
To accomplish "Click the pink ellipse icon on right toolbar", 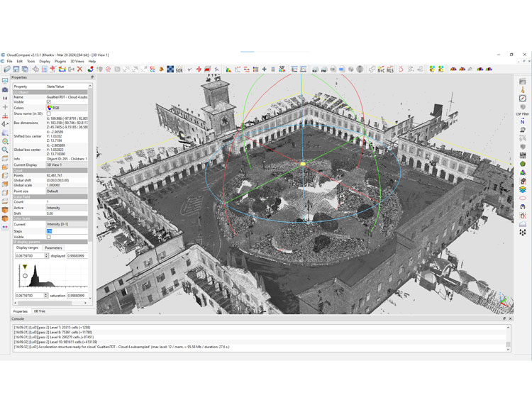I will click(x=523, y=198).
